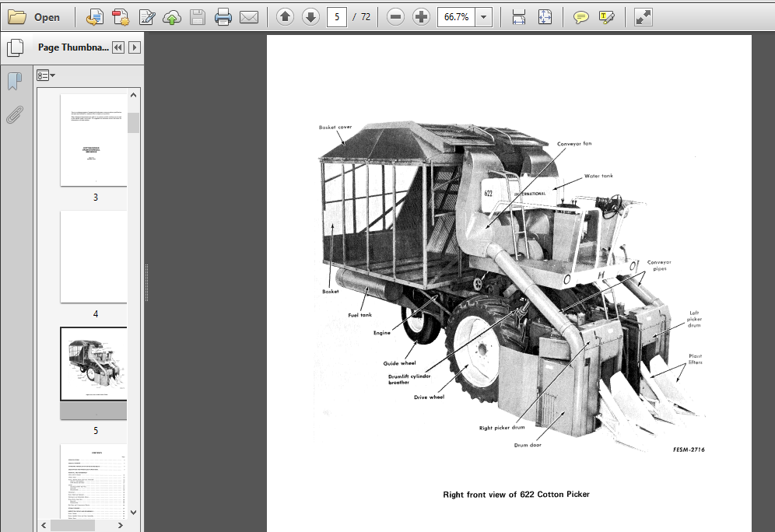Click thumbnail pane scroll left arrow

pyautogui.click(x=44, y=525)
